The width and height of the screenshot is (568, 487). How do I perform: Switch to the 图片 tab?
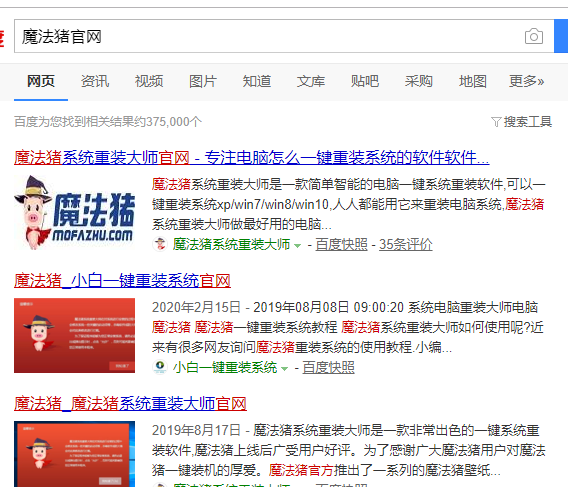202,81
